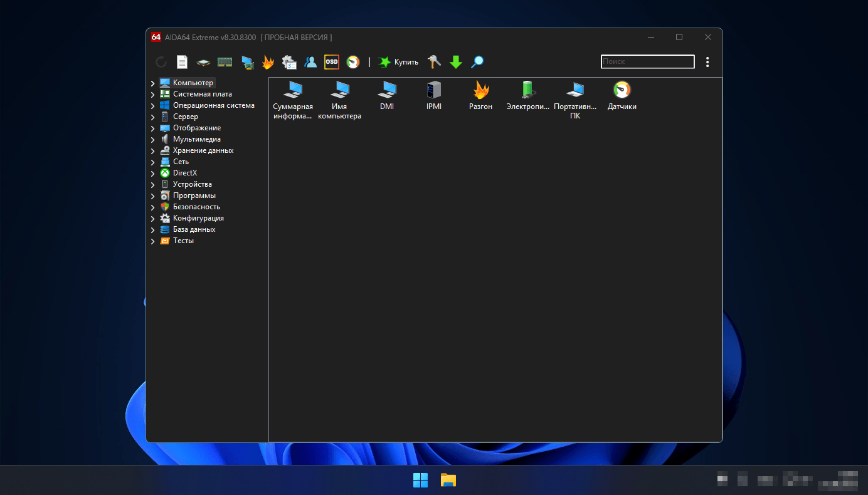Expand the Отображение tree node

(x=152, y=128)
